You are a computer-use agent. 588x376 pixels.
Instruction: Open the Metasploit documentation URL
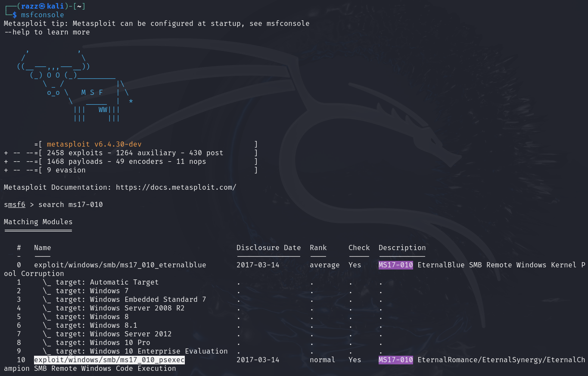click(176, 187)
